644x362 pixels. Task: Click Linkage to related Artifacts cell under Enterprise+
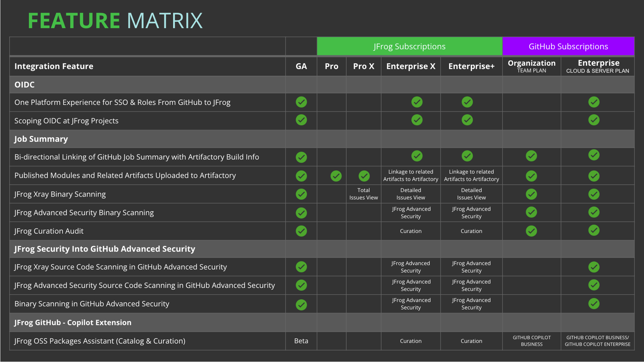pyautogui.click(x=471, y=175)
